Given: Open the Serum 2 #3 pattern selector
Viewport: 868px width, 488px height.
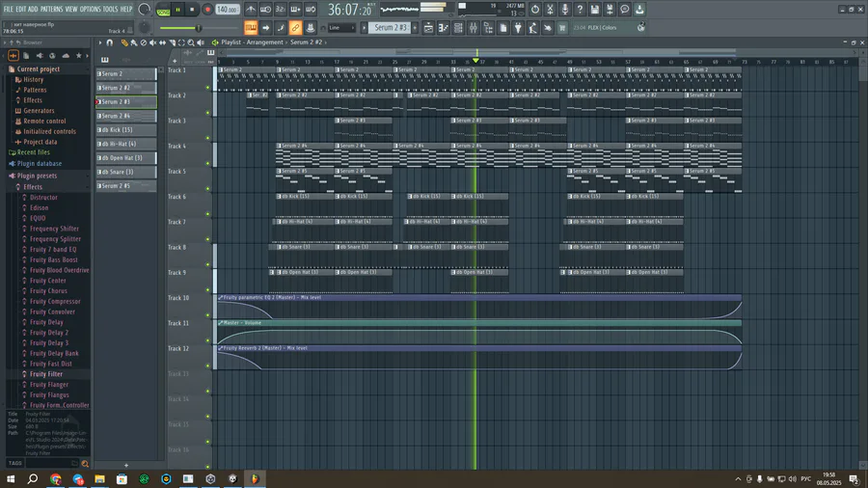Looking at the screenshot, I should tap(391, 28).
